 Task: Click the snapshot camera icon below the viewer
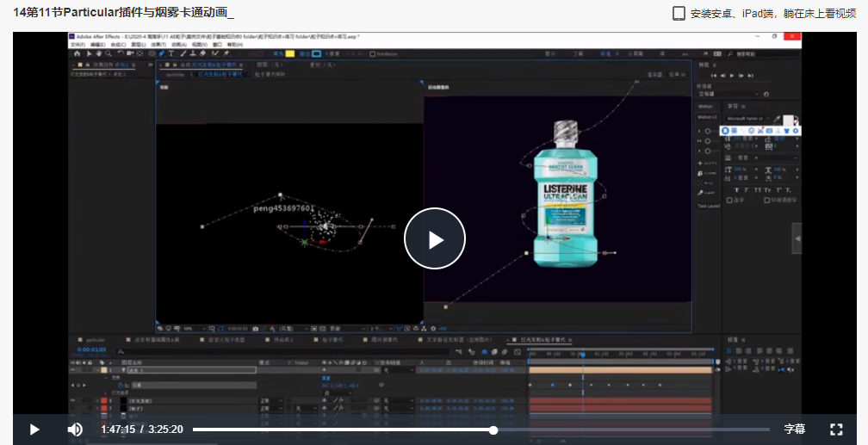click(x=255, y=328)
